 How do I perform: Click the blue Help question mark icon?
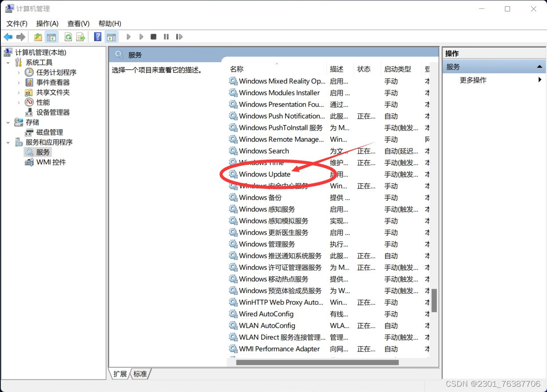pos(98,37)
